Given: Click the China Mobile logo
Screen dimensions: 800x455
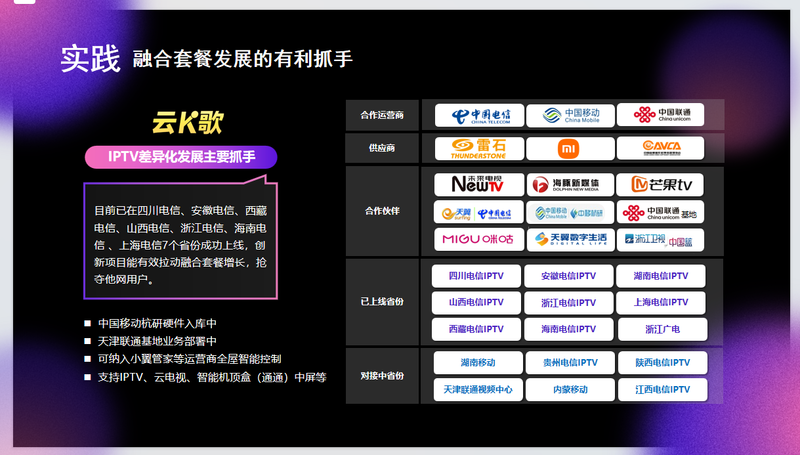Looking at the screenshot, I should coord(569,115).
